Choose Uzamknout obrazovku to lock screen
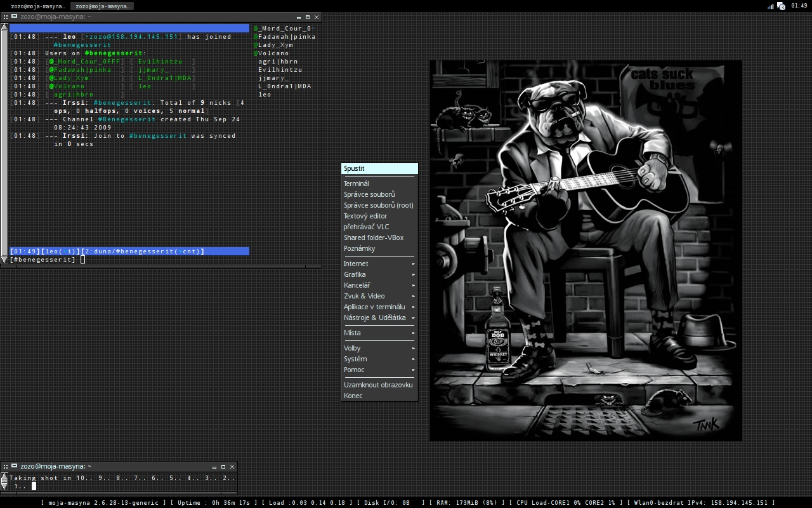 click(x=378, y=385)
